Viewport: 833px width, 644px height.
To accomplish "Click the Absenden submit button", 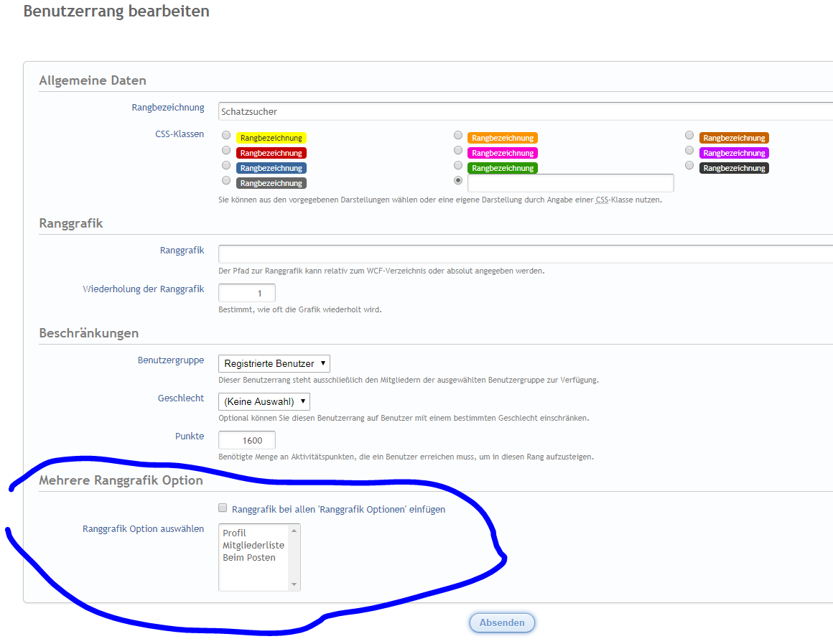I will point(502,622).
